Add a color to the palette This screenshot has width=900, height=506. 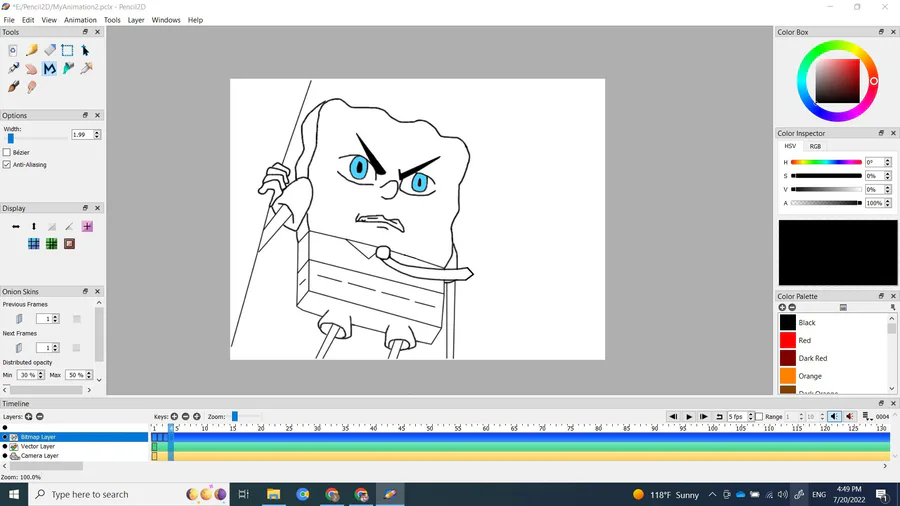782,308
